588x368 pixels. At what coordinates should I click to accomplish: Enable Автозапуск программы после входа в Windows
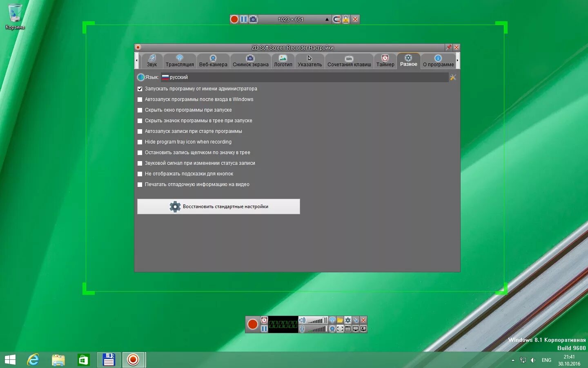[x=140, y=99]
